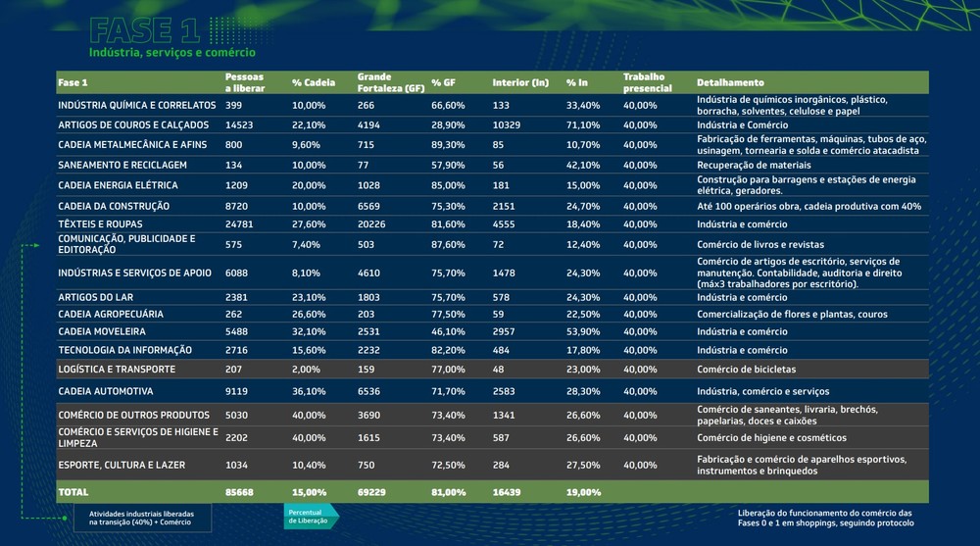Select the row label "COMÉRCIO DE OUTROS PRODUTOS"

pyautogui.click(x=133, y=415)
